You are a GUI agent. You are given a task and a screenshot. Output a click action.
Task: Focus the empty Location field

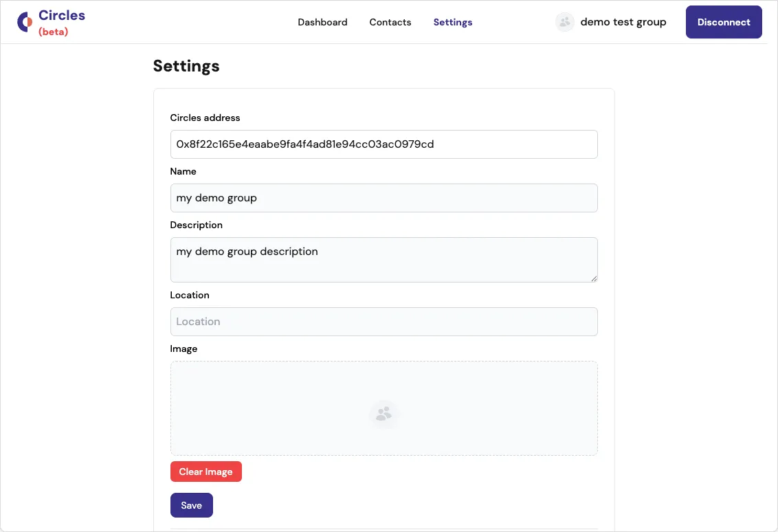point(384,322)
